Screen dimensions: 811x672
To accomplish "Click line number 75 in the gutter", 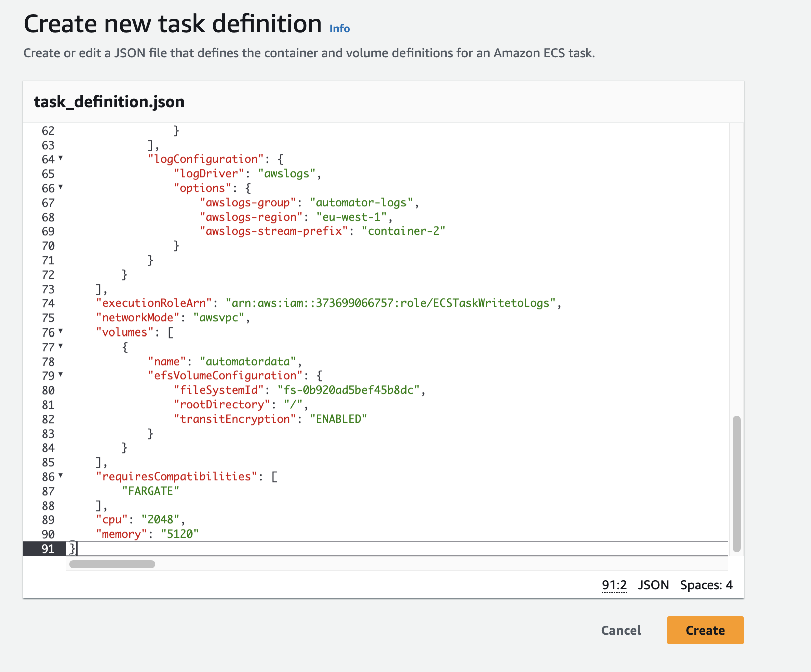I will tap(48, 318).
